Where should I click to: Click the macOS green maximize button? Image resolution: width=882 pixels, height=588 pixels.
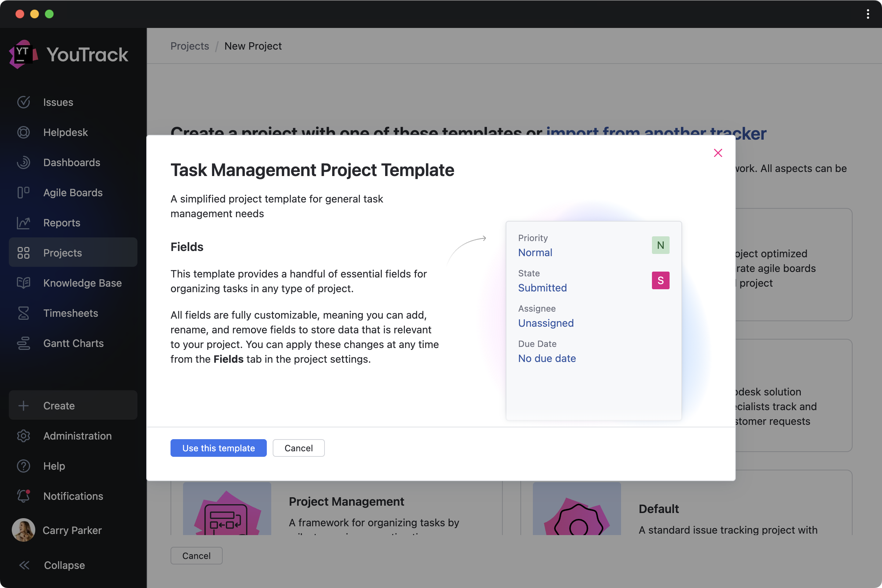[49, 14]
